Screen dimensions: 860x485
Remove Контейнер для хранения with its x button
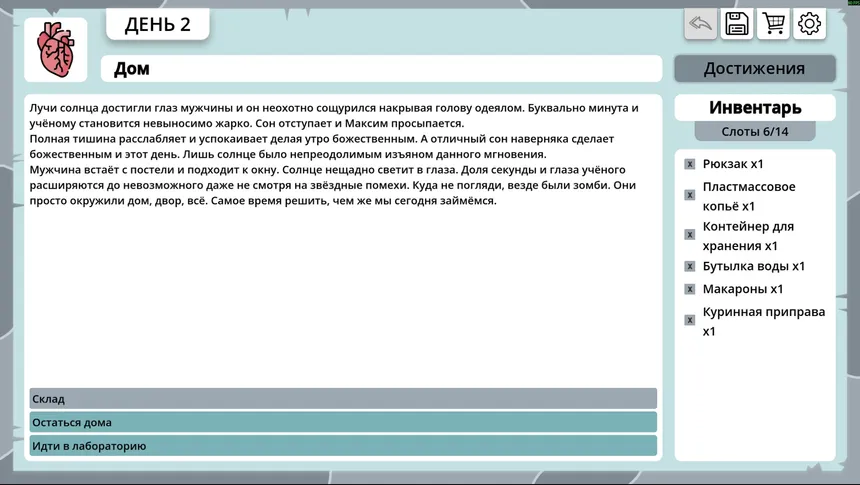(690, 235)
